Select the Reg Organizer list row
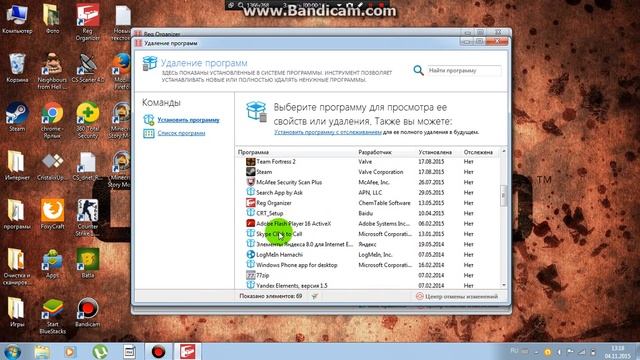The height and width of the screenshot is (360, 640). click(x=368, y=203)
